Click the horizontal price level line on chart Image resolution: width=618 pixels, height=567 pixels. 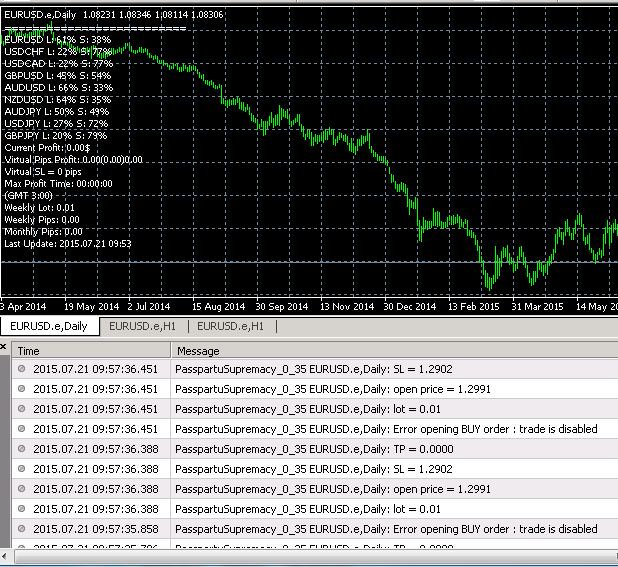[x=309, y=262]
